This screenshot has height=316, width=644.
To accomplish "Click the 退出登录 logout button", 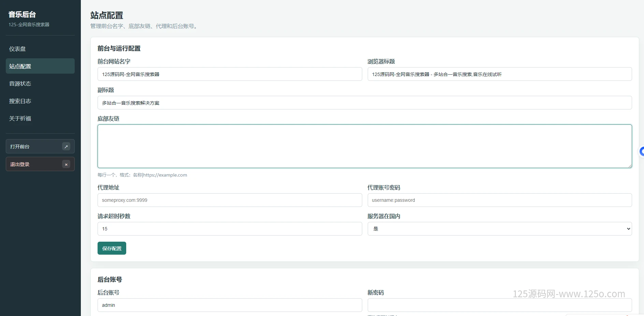I will [40, 164].
